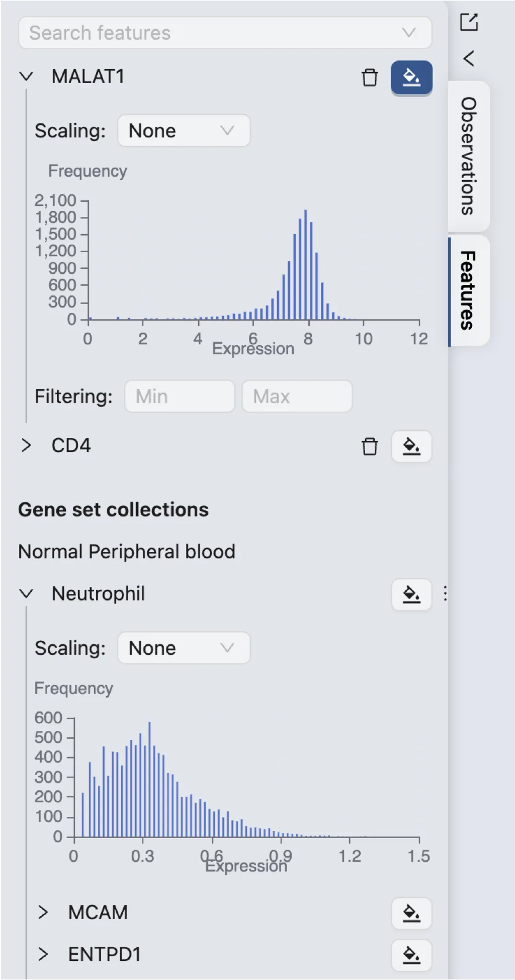
Task: Open Neutrophil more options menu
Action: pyautogui.click(x=445, y=594)
